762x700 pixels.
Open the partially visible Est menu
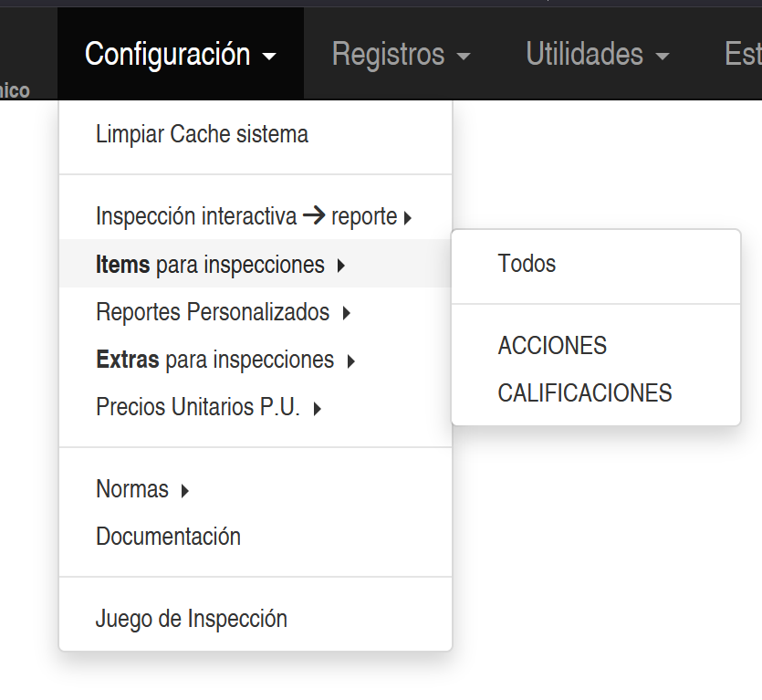pos(742,55)
